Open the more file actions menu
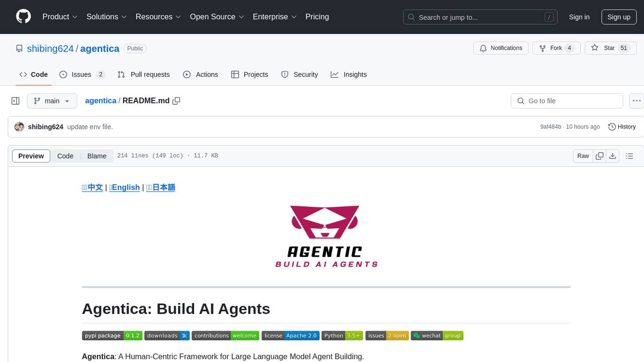This screenshot has width=644, height=362. tap(636, 101)
